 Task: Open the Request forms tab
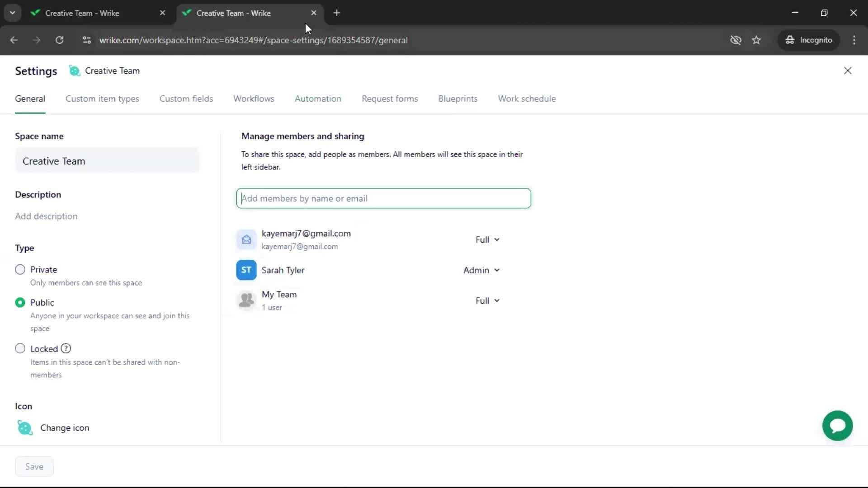pos(390,99)
